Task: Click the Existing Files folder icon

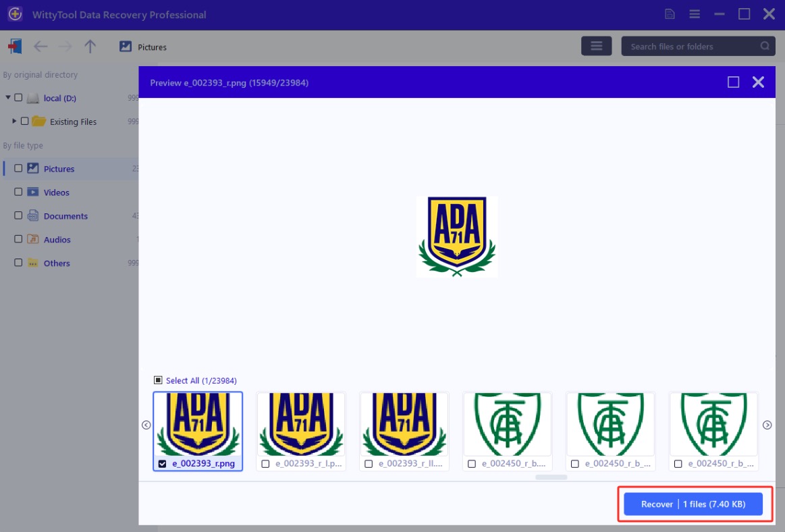Action: 38,122
